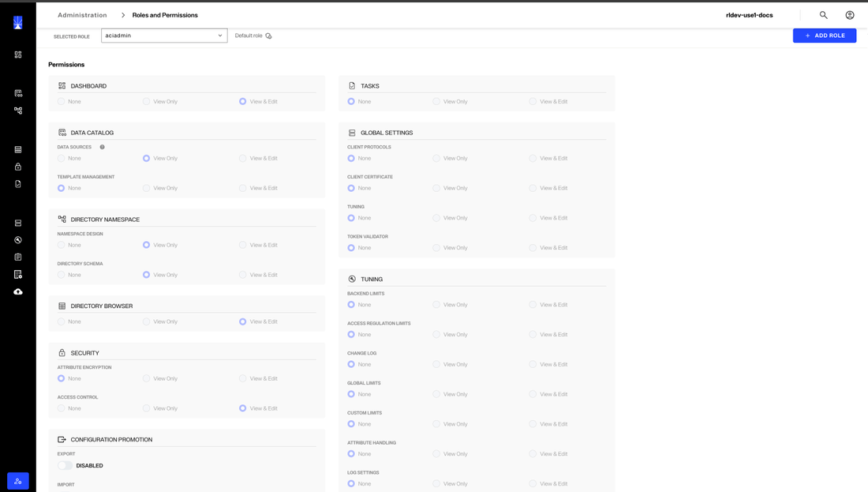
Task: Click the Data Sources info help icon
Action: 102,147
